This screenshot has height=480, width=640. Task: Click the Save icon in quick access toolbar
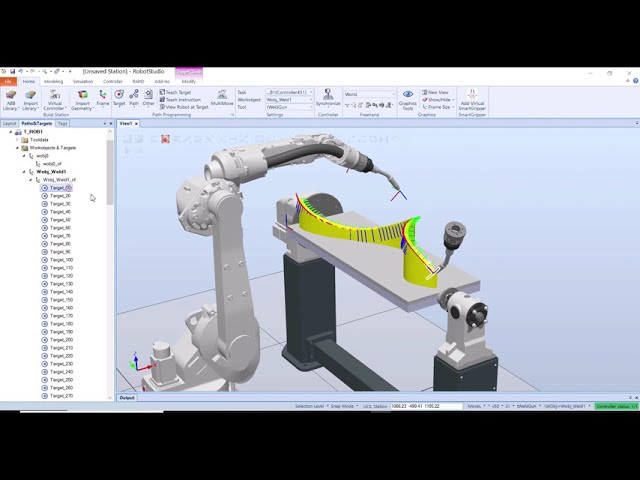point(13,71)
